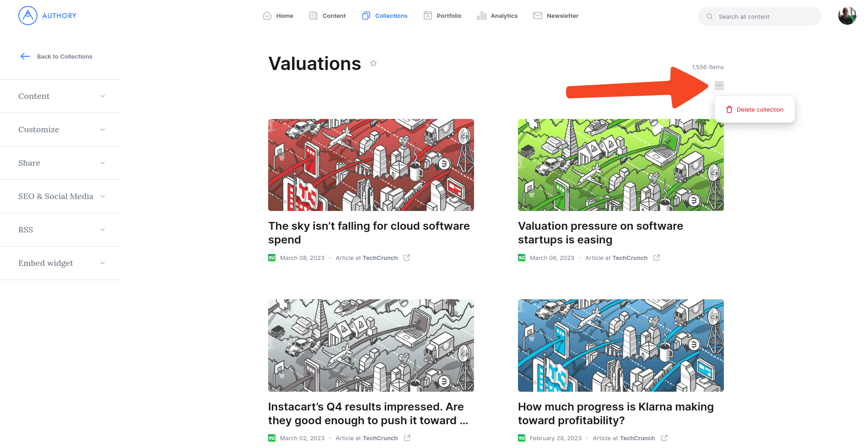Switch to the Portfolio tab
The image size is (868, 448).
click(x=442, y=16)
